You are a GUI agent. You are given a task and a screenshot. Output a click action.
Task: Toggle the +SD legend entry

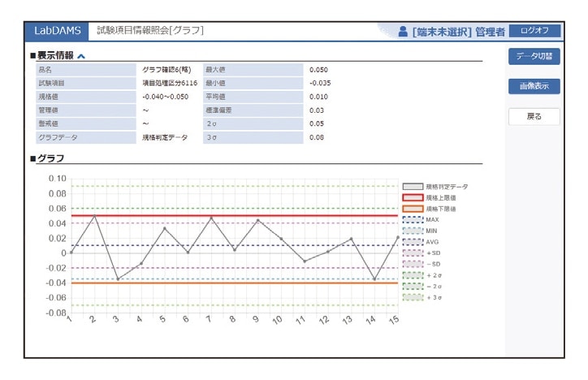tap(413, 253)
